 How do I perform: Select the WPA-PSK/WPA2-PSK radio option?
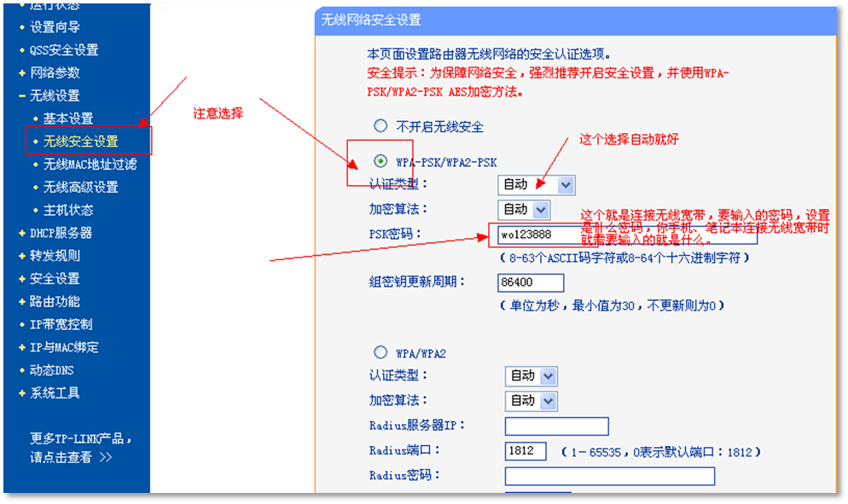pos(380,161)
